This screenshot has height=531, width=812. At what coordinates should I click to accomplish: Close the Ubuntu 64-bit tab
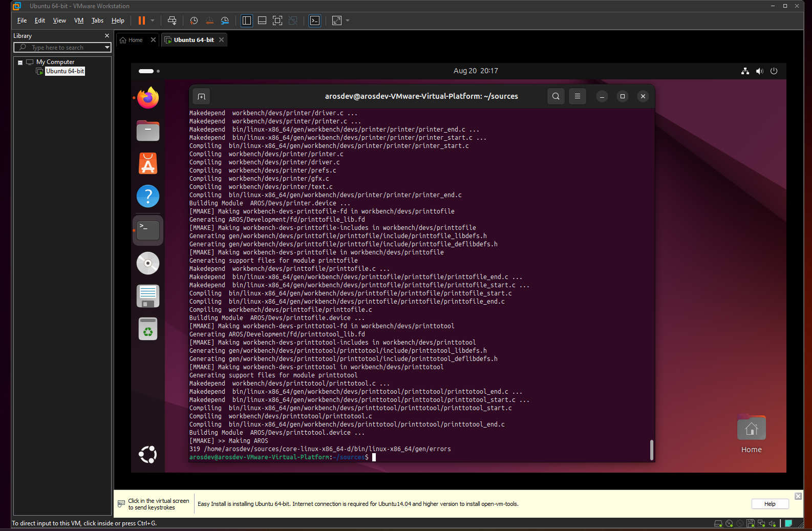pyautogui.click(x=221, y=40)
